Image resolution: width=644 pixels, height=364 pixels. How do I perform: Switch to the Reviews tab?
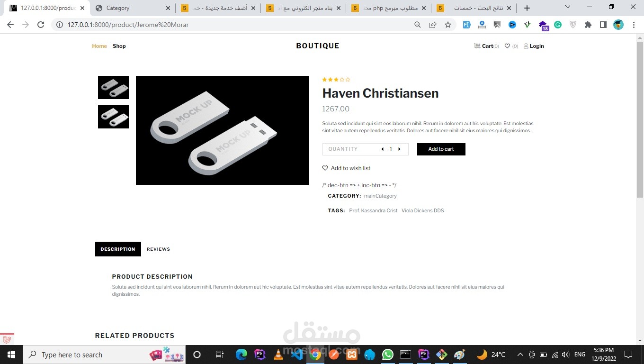click(x=158, y=249)
